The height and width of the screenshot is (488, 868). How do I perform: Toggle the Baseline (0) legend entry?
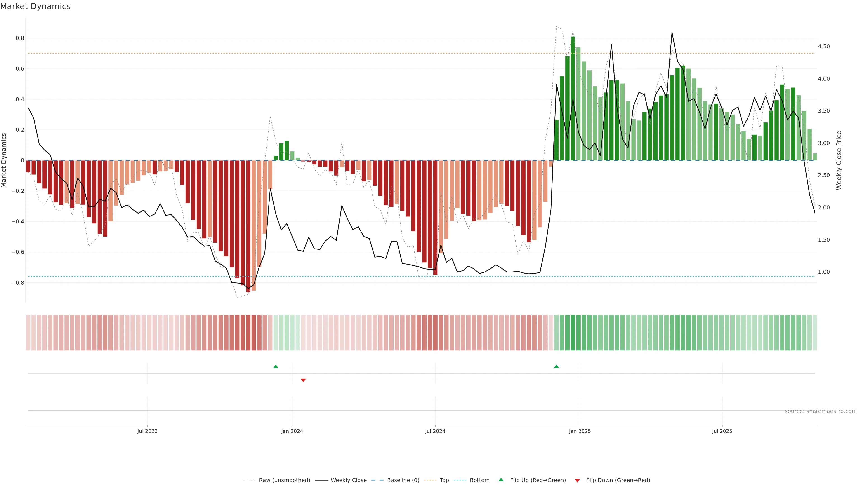pyautogui.click(x=403, y=480)
